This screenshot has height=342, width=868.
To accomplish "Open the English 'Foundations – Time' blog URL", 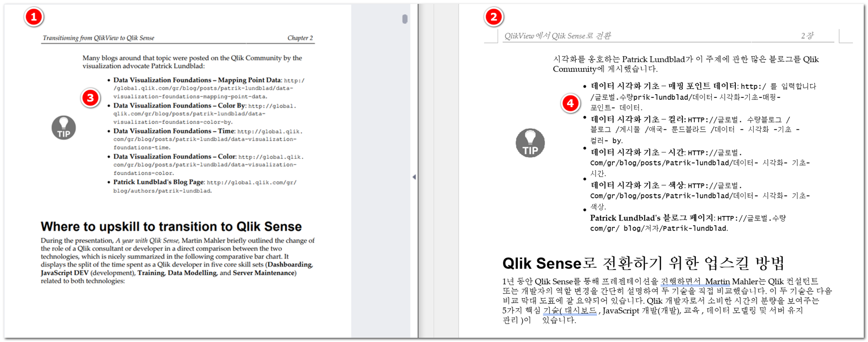I will tap(208, 139).
